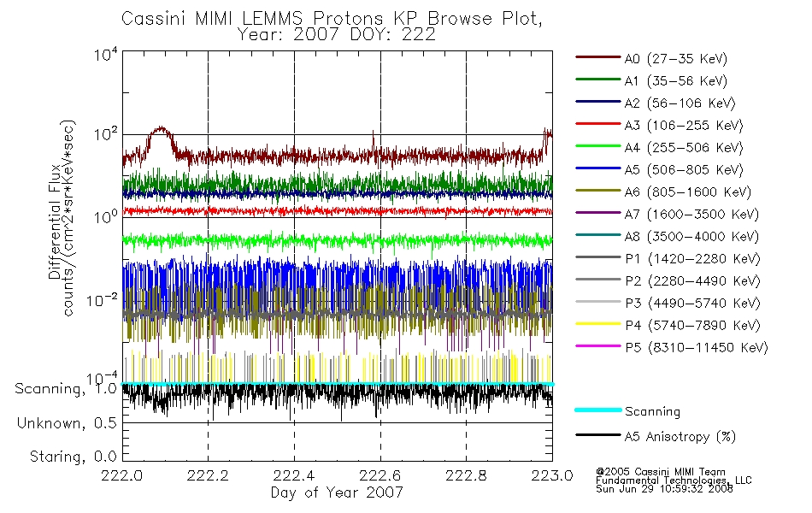Click the A0 spike near day 222.58
Screen dimensions: 812x513
pos(373,143)
